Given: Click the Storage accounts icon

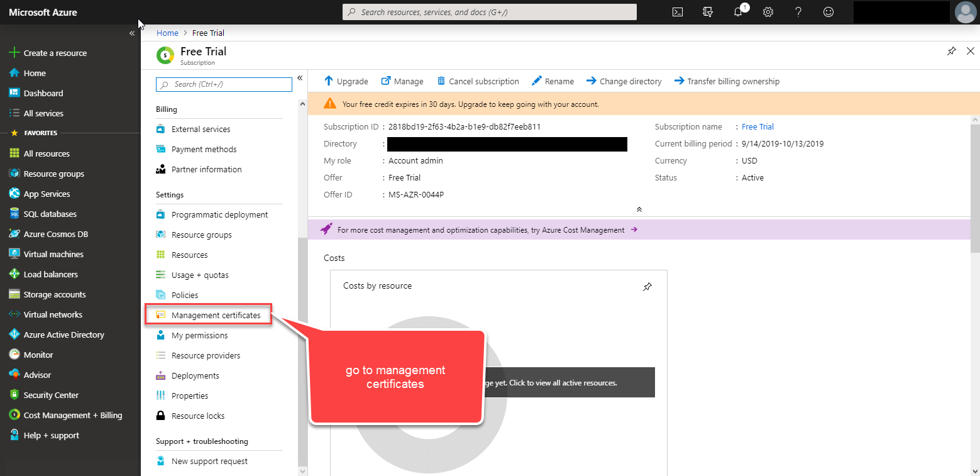Looking at the screenshot, I should 14,294.
